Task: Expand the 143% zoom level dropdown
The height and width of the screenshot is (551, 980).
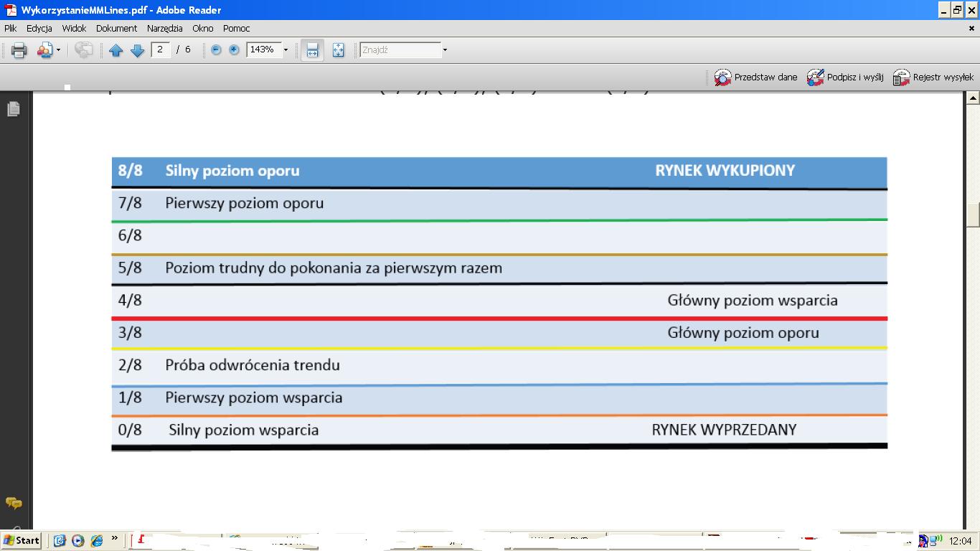Action: (286, 50)
